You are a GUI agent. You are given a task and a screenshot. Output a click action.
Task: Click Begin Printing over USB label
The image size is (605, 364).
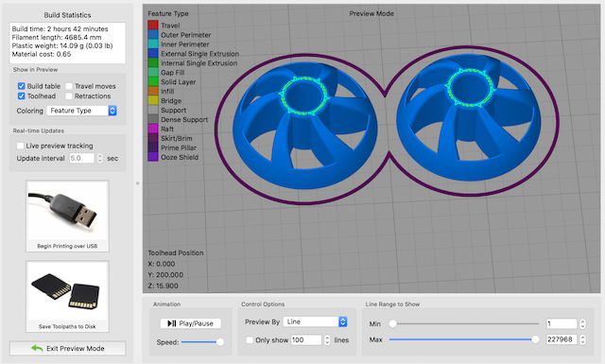(67, 246)
